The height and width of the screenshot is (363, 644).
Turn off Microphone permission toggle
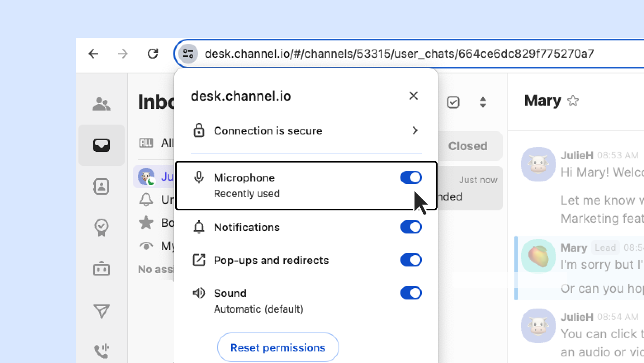pyautogui.click(x=411, y=178)
